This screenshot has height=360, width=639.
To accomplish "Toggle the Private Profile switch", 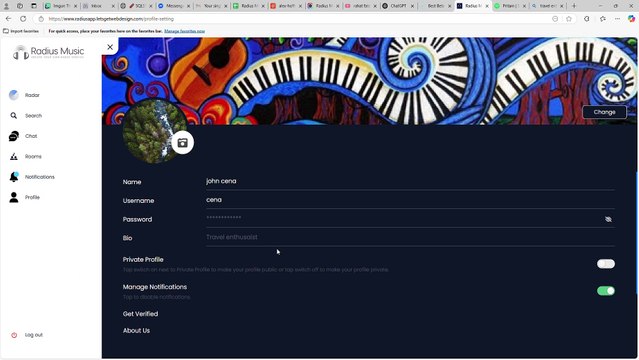I will coord(606,264).
